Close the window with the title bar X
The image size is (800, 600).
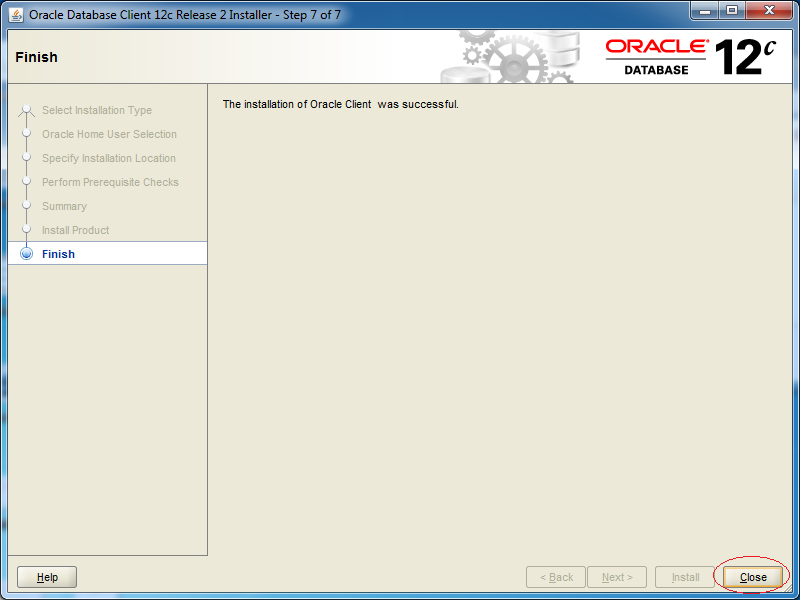click(x=769, y=10)
